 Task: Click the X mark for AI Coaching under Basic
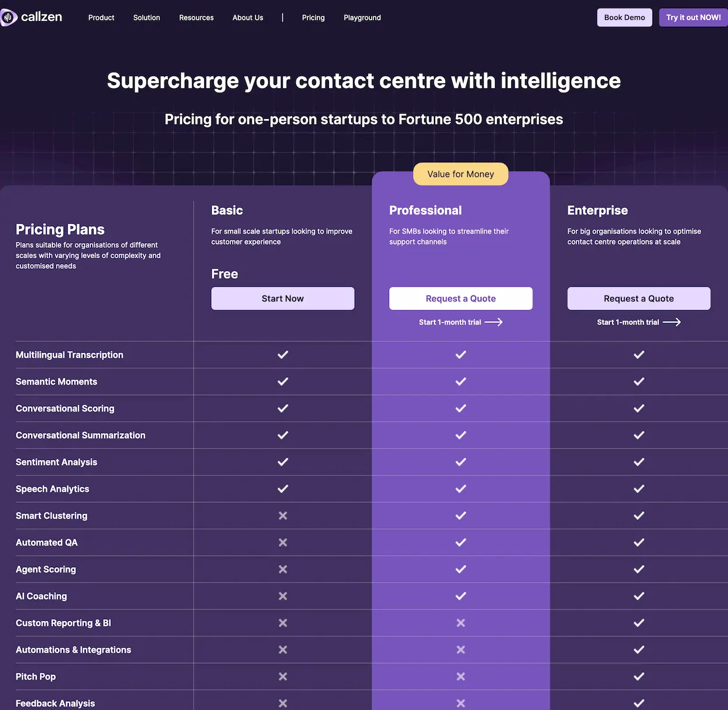click(x=282, y=596)
